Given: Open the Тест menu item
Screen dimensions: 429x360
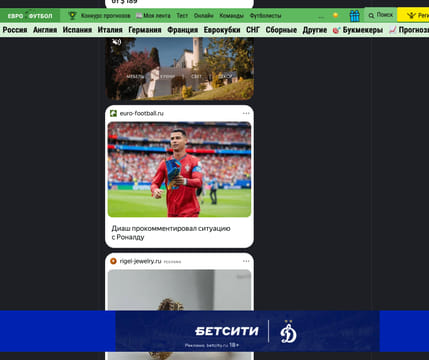Looking at the screenshot, I should tap(182, 15).
